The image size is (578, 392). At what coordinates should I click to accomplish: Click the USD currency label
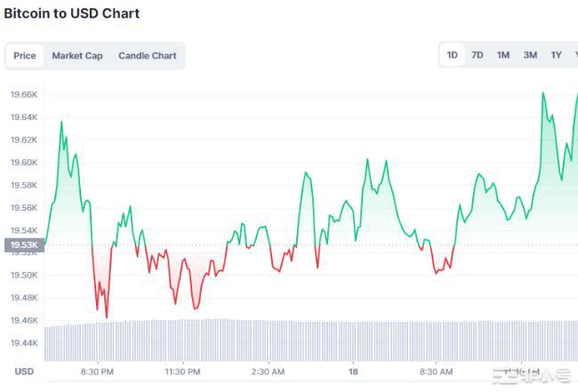point(24,372)
